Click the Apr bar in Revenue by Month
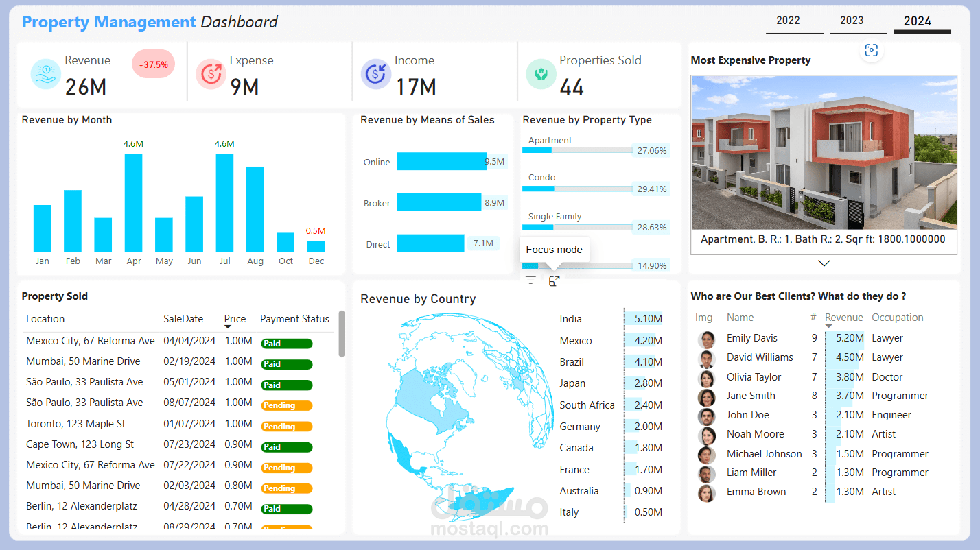Viewport: 980px width, 550px height. [133, 203]
